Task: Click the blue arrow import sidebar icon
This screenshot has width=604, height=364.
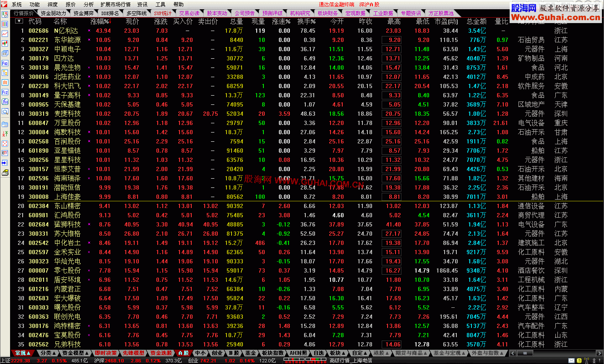Action: [5, 163]
